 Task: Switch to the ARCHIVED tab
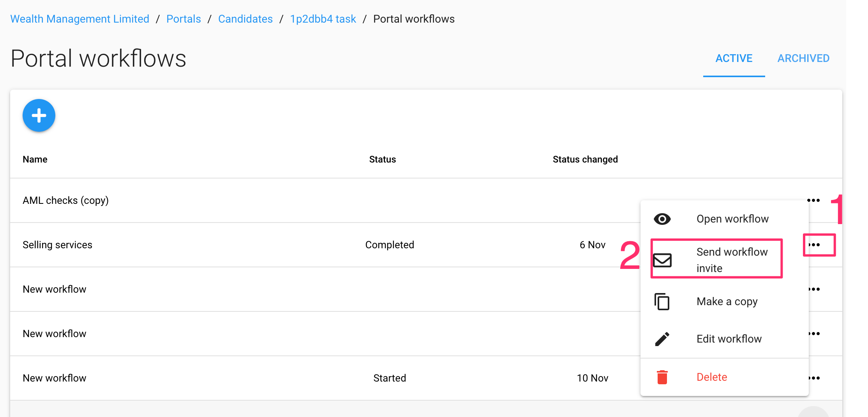(x=803, y=58)
